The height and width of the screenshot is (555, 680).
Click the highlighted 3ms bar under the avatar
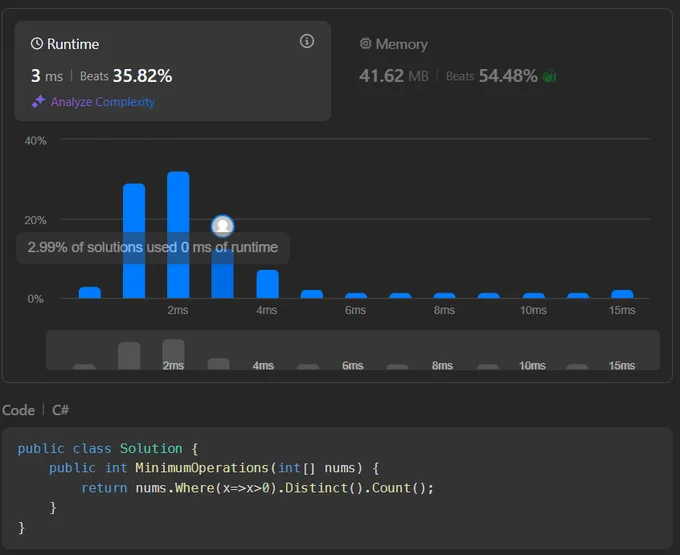tap(222, 274)
